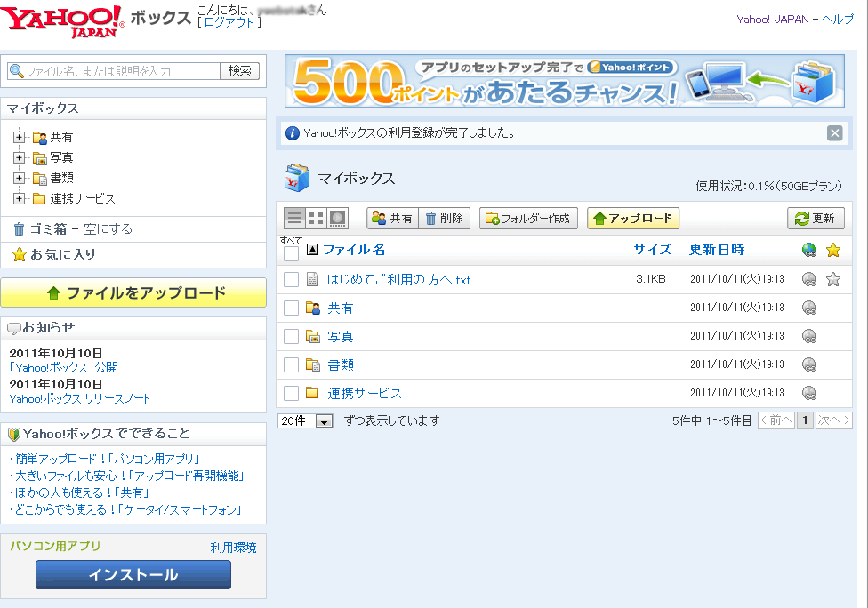
Task: Click the share status icon in the 連携サービス row
Action: click(x=809, y=393)
